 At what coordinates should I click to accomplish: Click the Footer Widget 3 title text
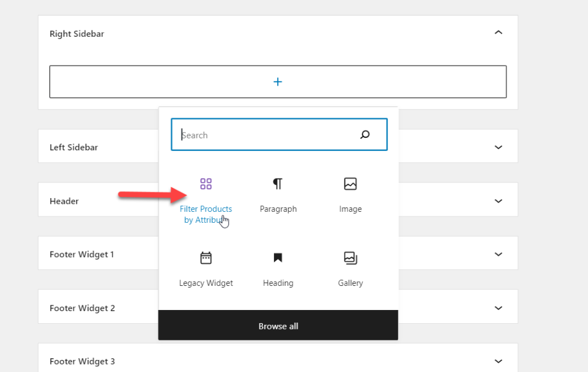tap(82, 362)
